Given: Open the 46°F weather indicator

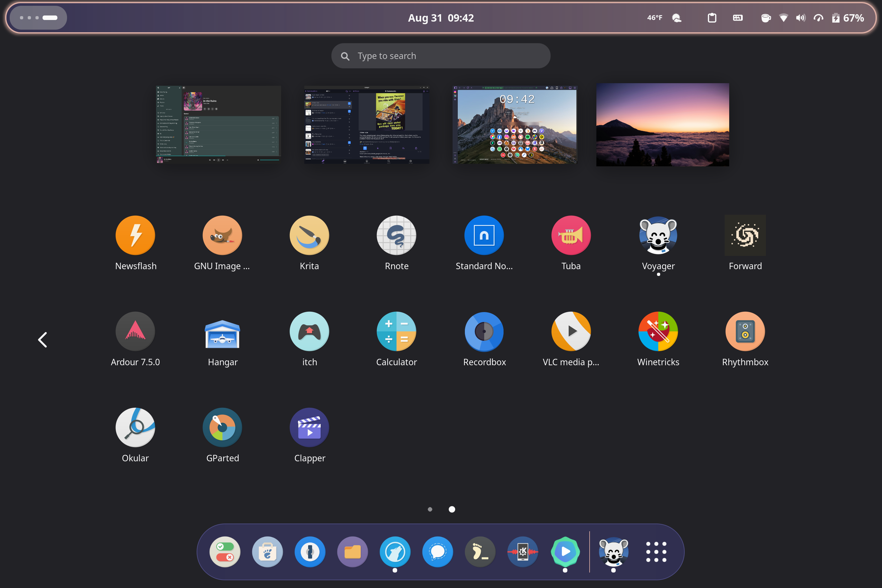Looking at the screenshot, I should (664, 18).
